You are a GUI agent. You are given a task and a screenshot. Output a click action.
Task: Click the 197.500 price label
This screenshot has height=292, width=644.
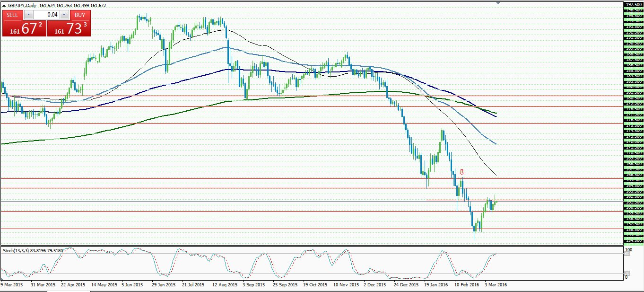click(633, 4)
